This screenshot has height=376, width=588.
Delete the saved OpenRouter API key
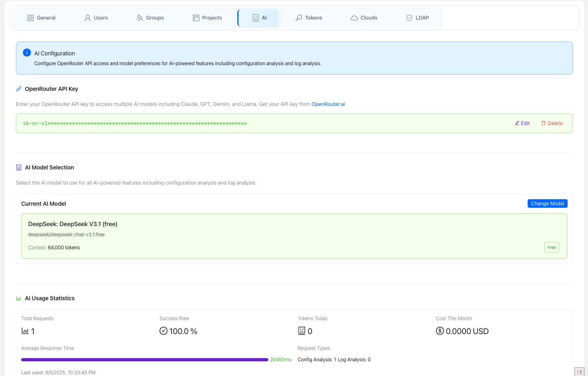(x=552, y=123)
